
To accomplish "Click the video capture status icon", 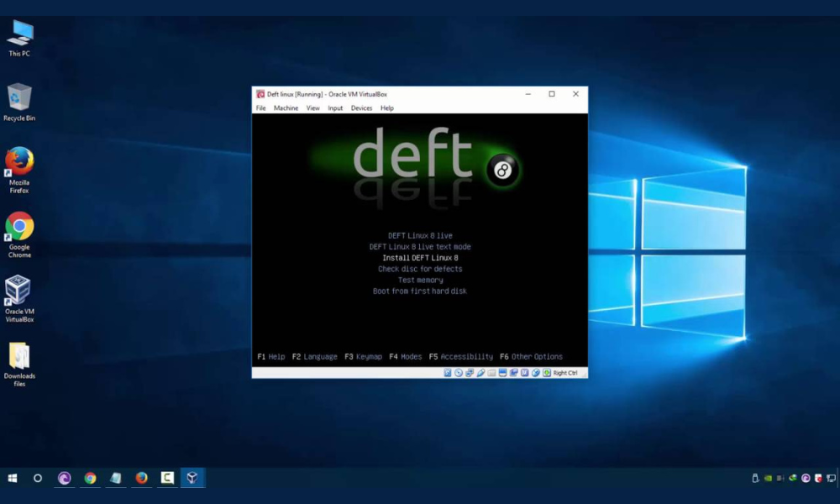I will pos(514,373).
